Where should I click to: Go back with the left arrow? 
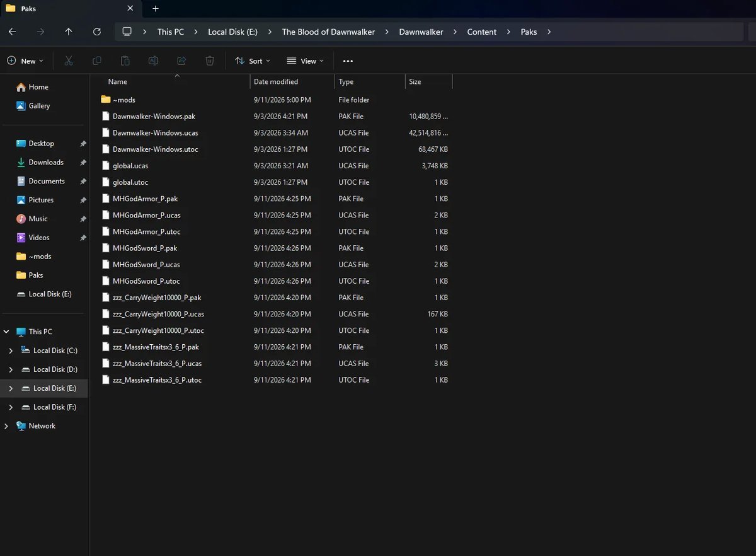coord(12,32)
